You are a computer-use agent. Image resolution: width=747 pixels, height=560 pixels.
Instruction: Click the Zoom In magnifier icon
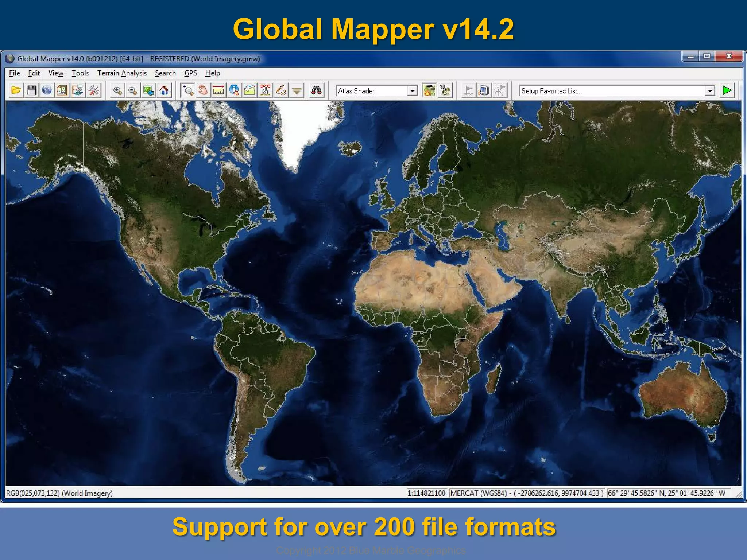tap(117, 90)
